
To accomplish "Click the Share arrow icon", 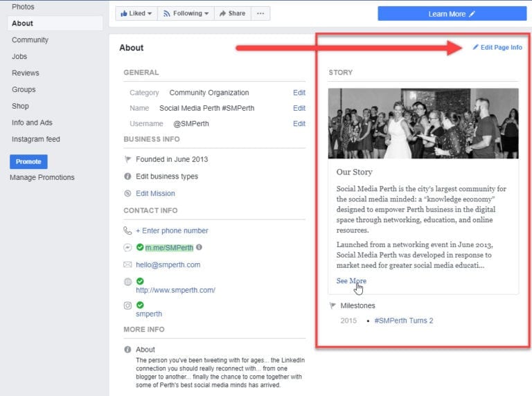I will 222,14.
